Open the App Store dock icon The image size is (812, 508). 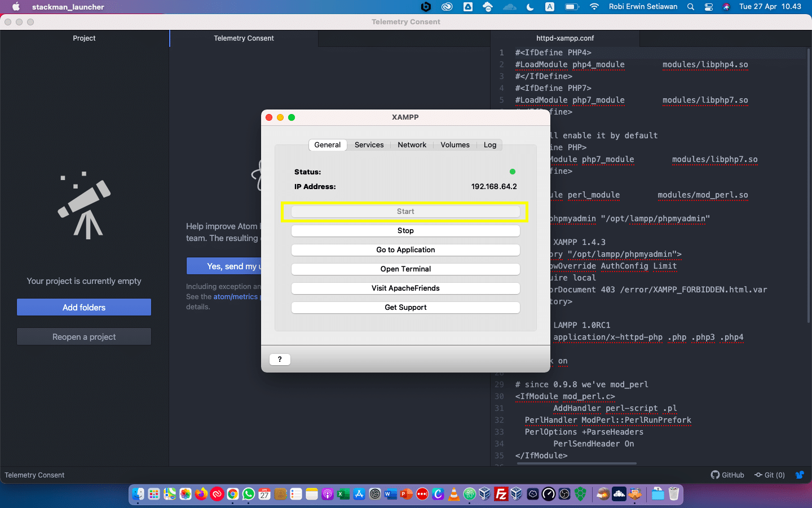[x=359, y=494]
